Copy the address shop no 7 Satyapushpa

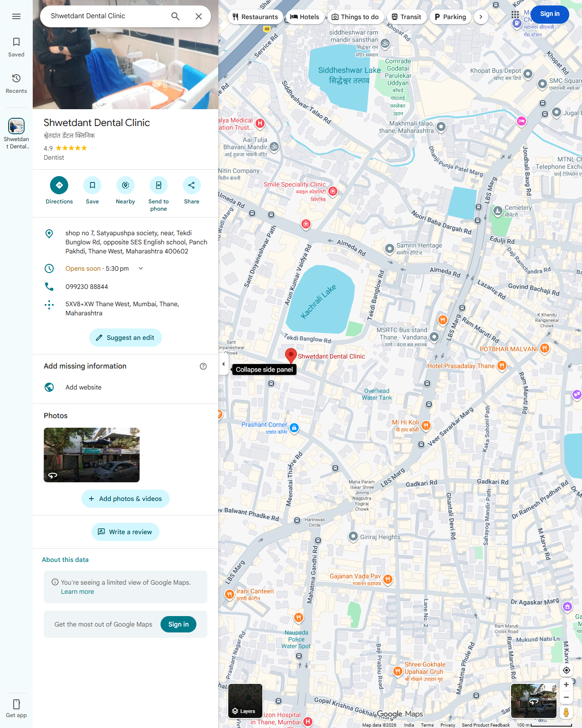tap(125, 242)
